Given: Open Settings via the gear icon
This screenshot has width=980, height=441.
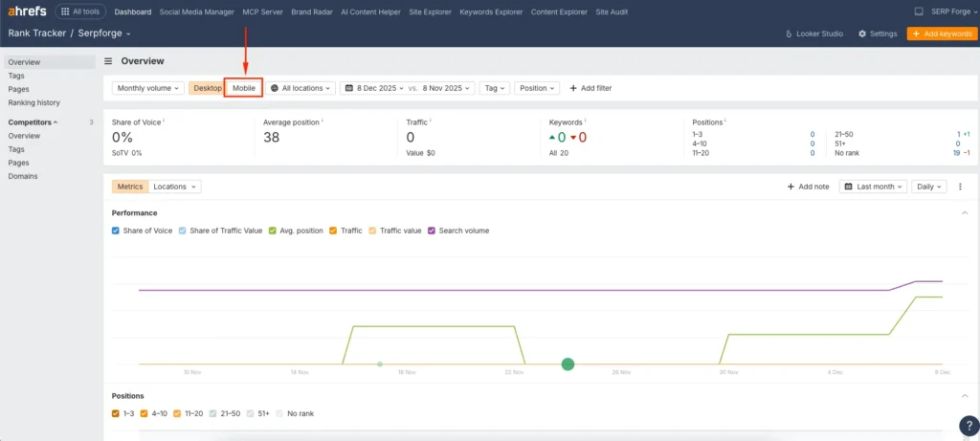Looking at the screenshot, I should point(862,33).
